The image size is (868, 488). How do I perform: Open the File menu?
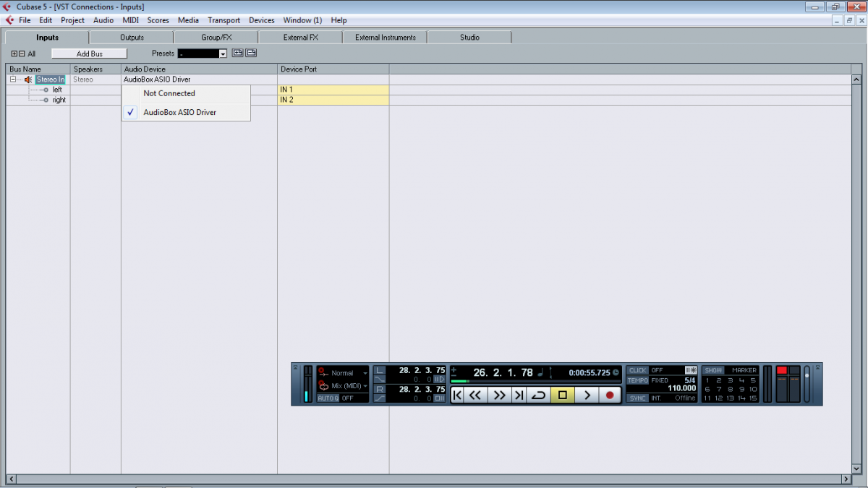click(x=25, y=20)
